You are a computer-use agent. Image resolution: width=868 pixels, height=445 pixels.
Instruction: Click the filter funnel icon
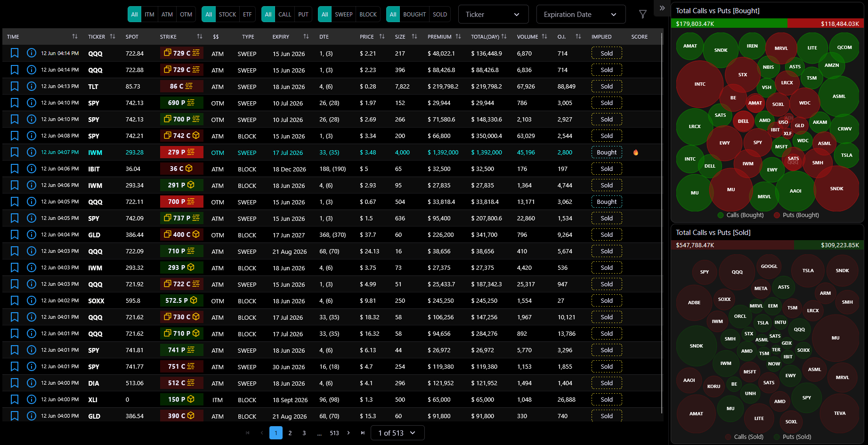642,15
